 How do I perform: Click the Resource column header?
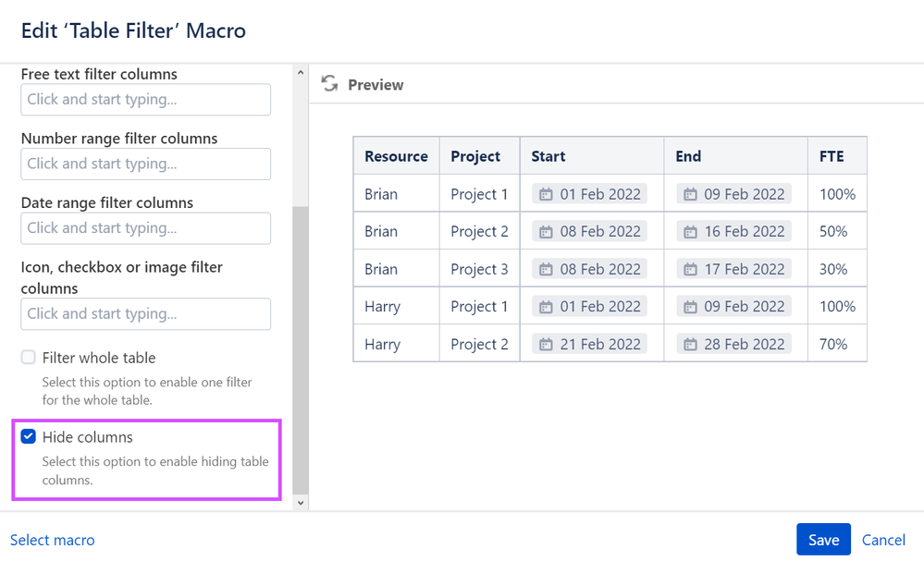point(396,156)
